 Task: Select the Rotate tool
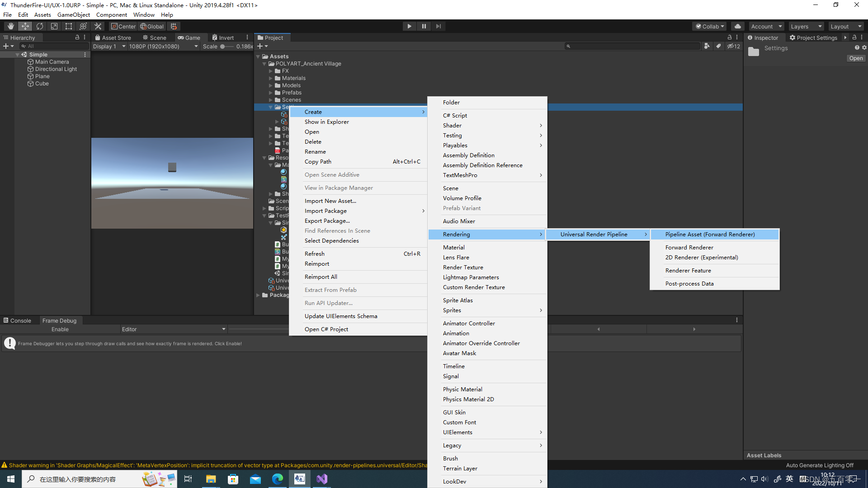coord(39,26)
